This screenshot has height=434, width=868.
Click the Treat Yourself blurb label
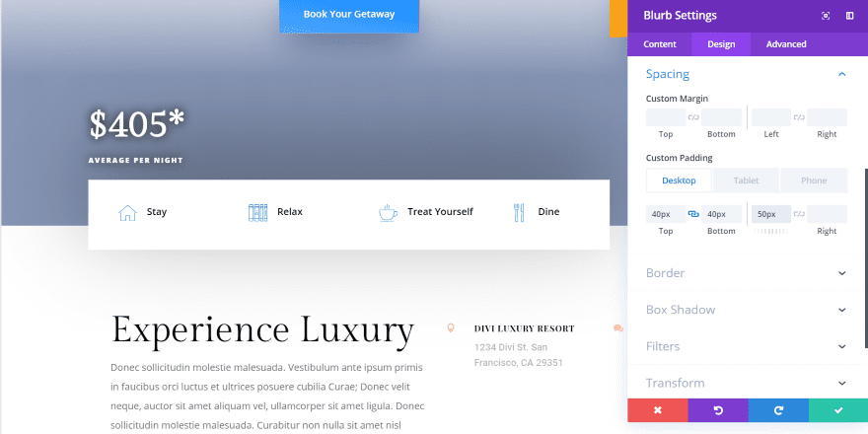click(440, 212)
